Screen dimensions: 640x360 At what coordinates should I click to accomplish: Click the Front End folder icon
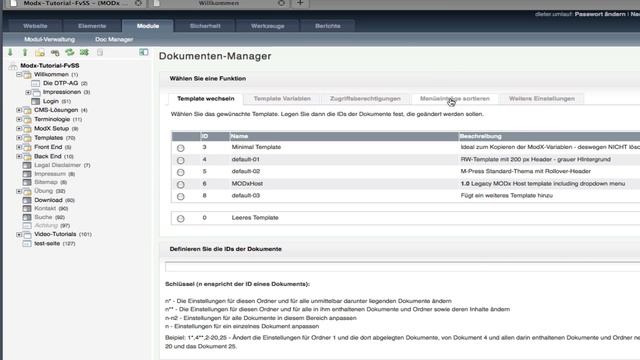pyautogui.click(x=27, y=147)
